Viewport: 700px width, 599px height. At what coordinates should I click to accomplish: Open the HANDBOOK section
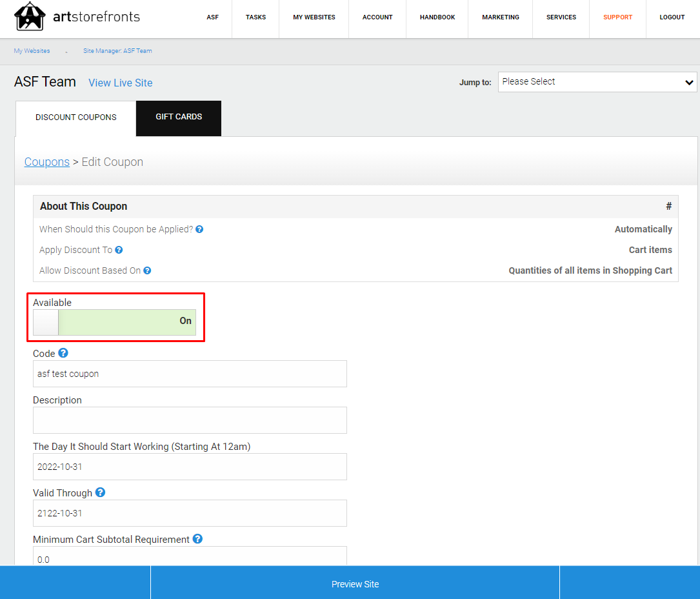(437, 17)
